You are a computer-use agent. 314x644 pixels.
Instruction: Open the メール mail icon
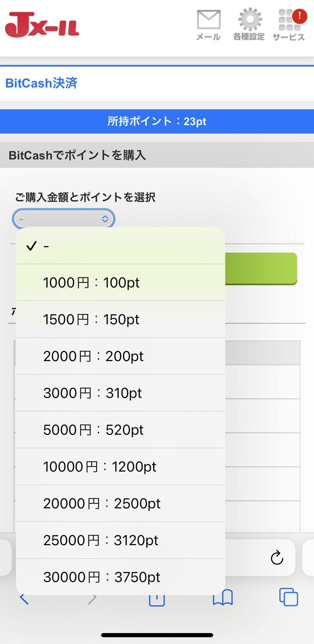pyautogui.click(x=208, y=25)
